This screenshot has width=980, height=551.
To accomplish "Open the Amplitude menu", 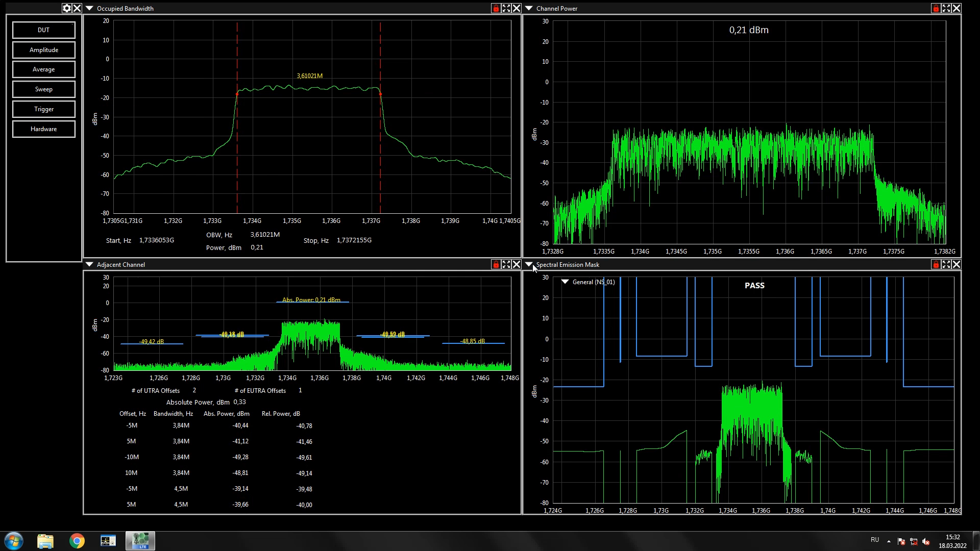I will point(44,50).
